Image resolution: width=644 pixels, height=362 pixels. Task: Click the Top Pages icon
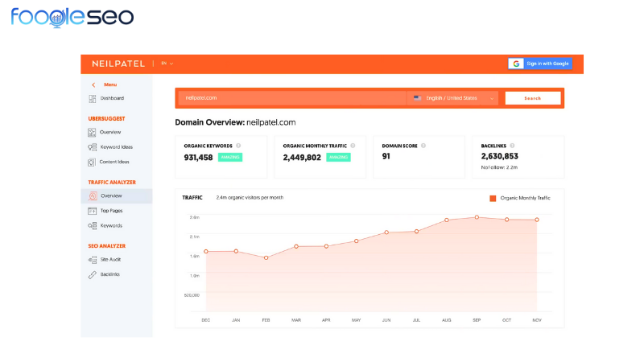(x=93, y=211)
